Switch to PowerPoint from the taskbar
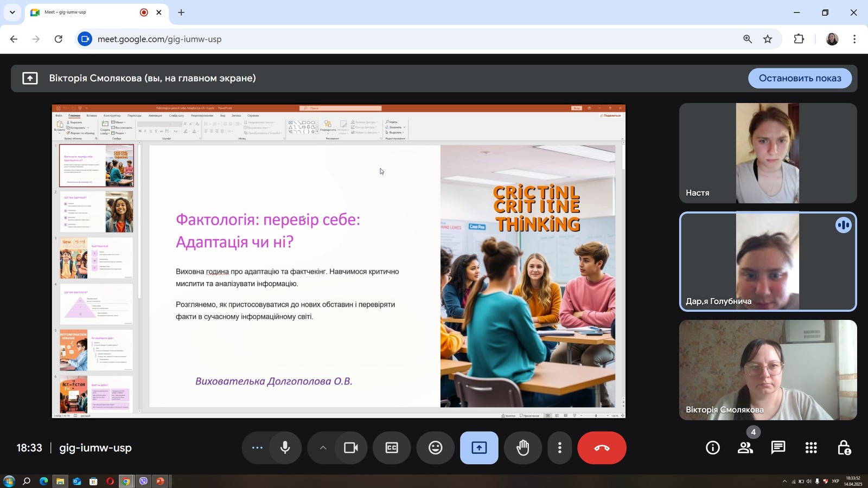 (160, 481)
